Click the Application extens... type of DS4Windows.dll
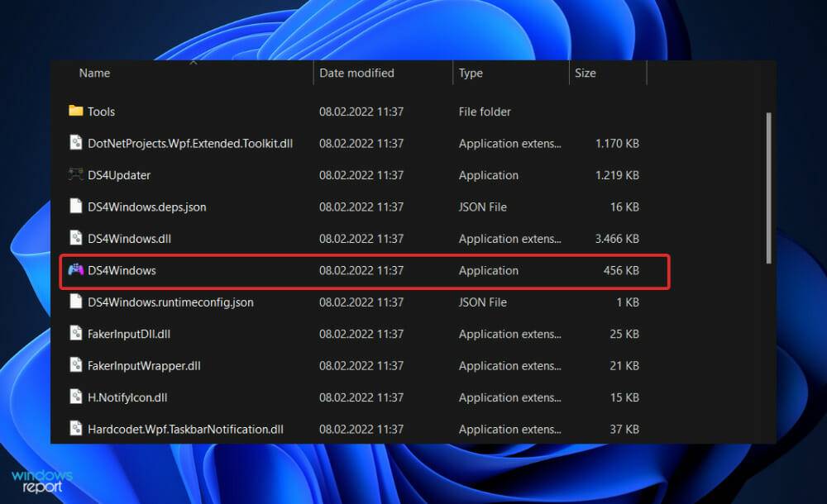 510,239
